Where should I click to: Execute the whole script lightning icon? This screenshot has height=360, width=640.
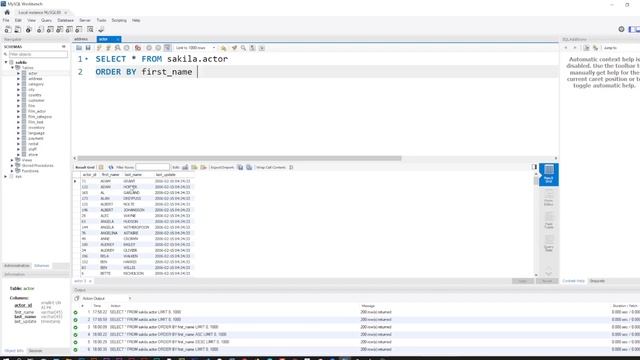[99, 48]
